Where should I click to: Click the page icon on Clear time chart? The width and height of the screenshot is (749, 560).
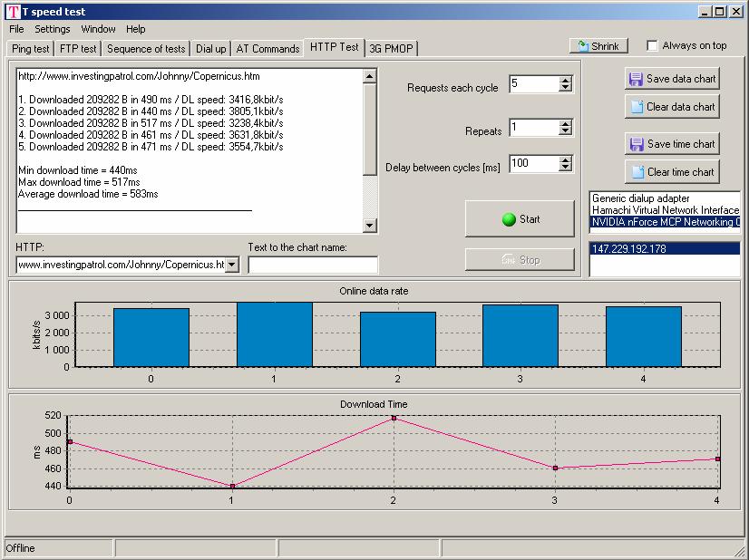[637, 172]
